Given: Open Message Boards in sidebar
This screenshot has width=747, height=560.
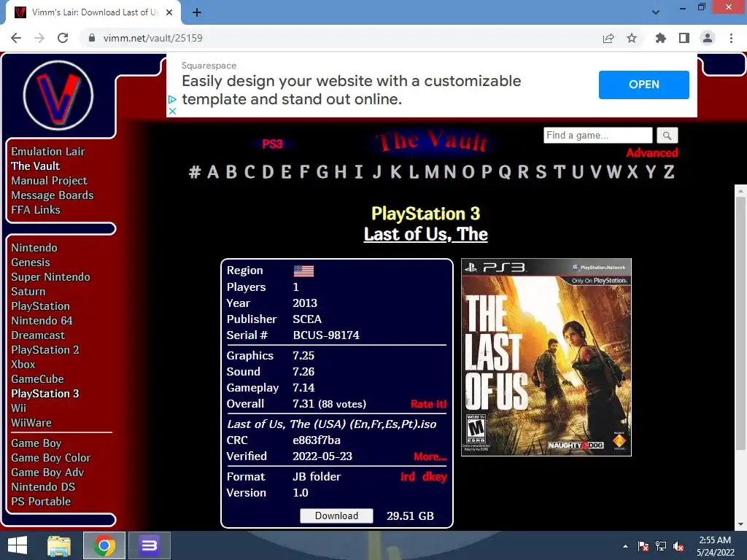Looking at the screenshot, I should [x=53, y=195].
